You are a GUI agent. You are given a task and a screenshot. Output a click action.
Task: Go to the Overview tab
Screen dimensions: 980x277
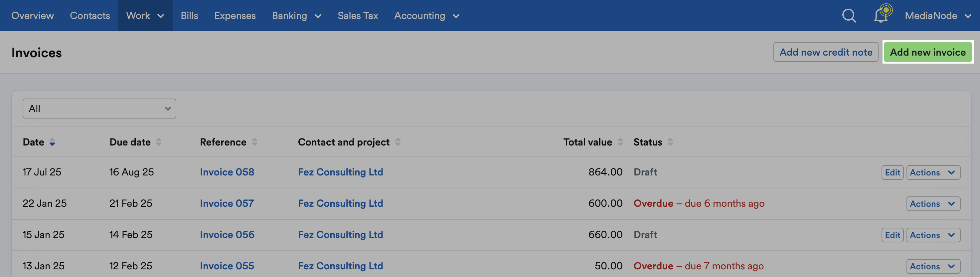click(32, 16)
